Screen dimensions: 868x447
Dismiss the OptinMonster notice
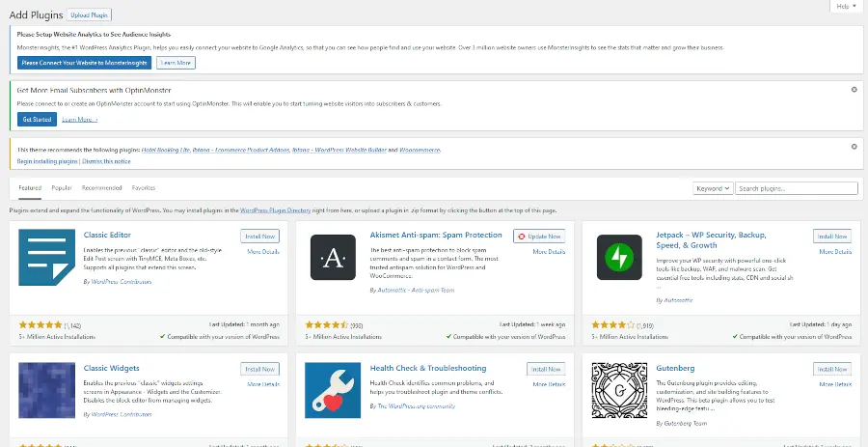coord(854,89)
